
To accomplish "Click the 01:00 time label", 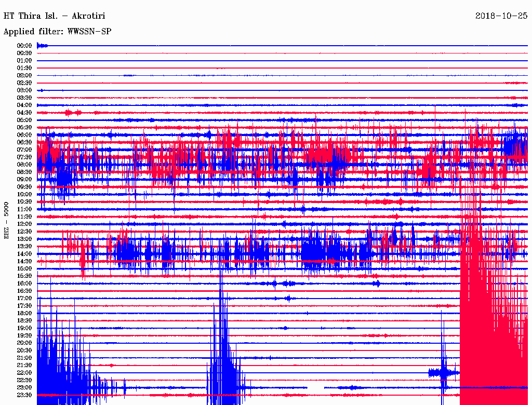I will (x=24, y=60).
